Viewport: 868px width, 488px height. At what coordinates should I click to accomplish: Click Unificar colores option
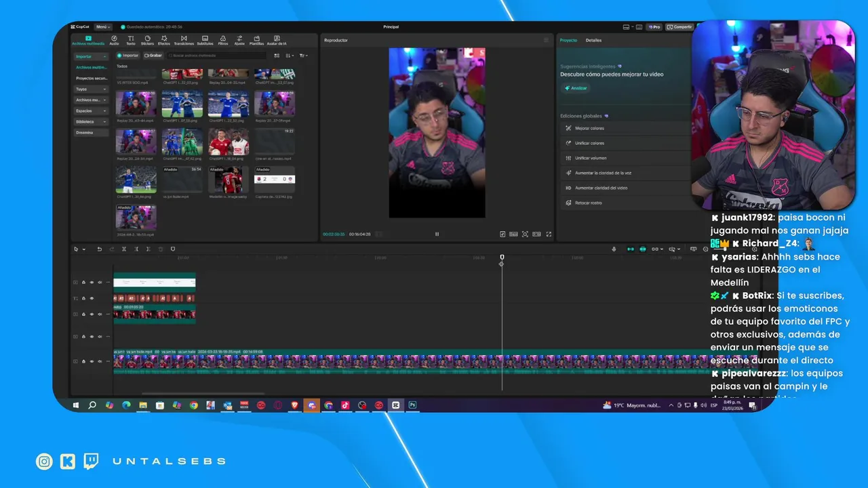coord(624,143)
